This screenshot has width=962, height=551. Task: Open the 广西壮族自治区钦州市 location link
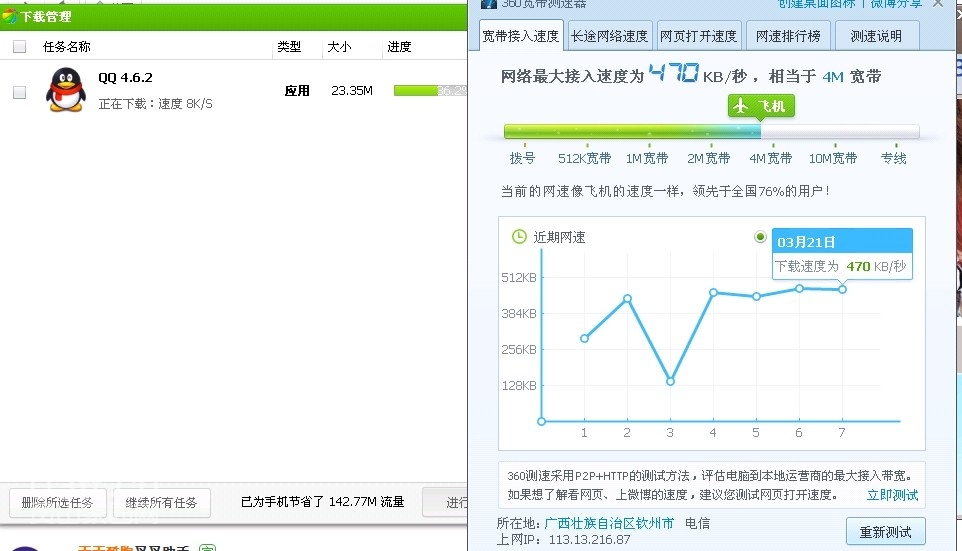[x=609, y=523]
